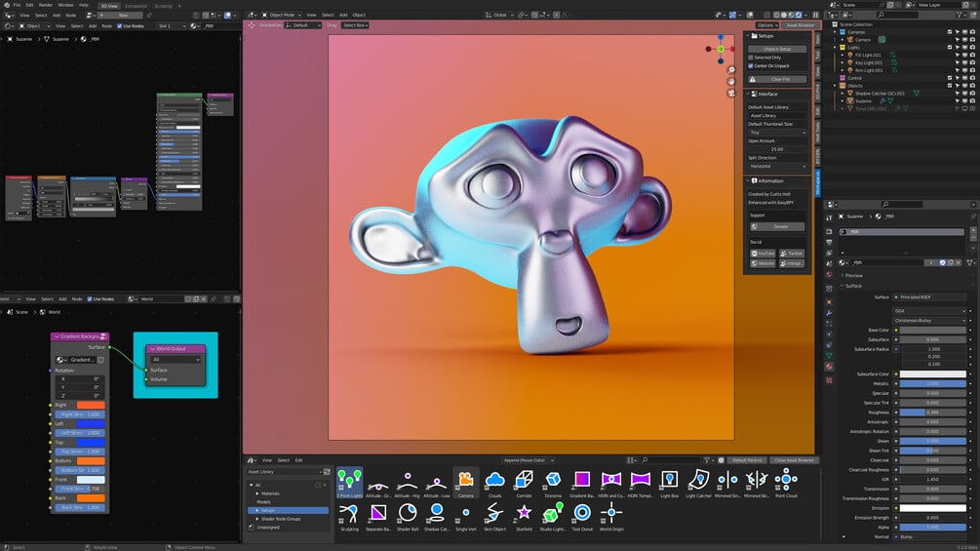This screenshot has height=551, width=980.
Task: Select the Separate Background asset
Action: pyautogui.click(x=378, y=516)
